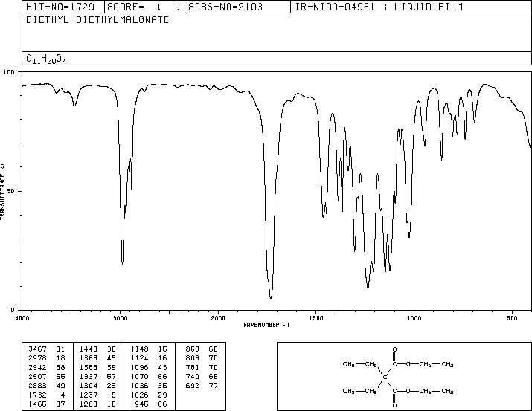Select peak table entry 860
The image size is (532, 411).
pyautogui.click(x=193, y=349)
